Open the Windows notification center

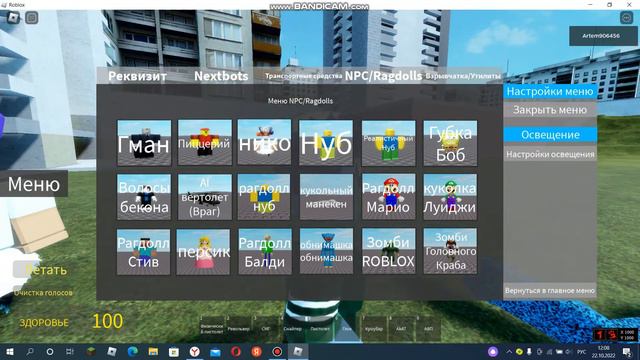pos(627,351)
